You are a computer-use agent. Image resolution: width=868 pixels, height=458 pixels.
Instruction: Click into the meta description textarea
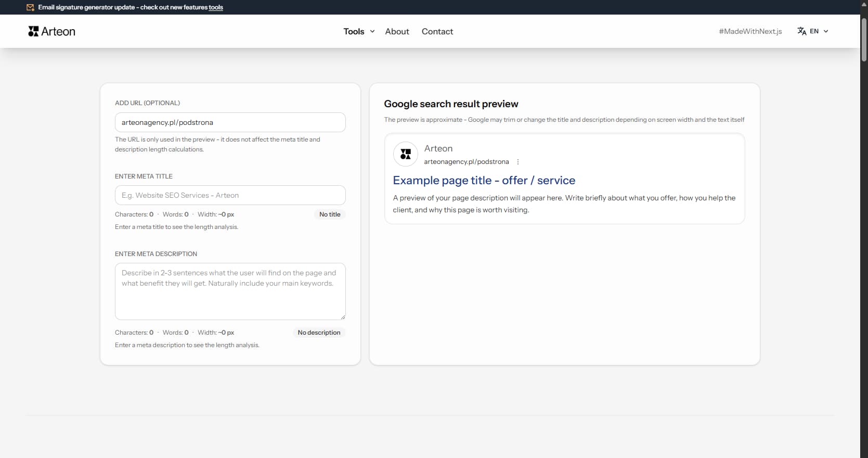coord(230,291)
